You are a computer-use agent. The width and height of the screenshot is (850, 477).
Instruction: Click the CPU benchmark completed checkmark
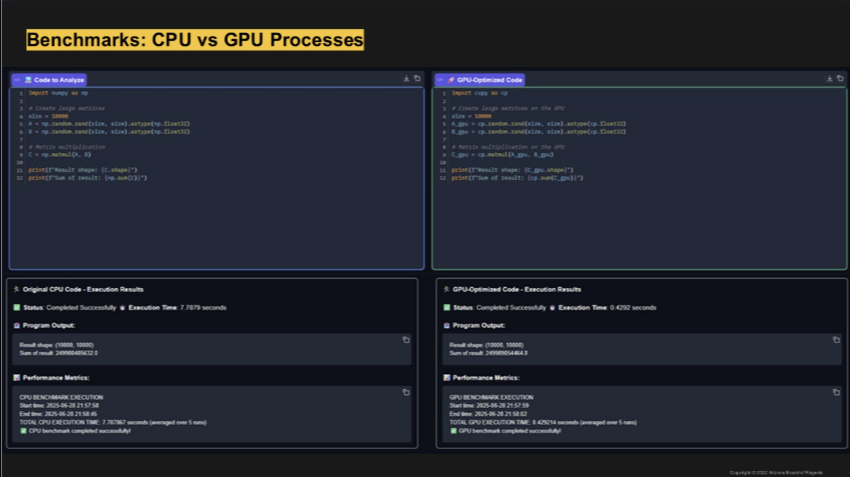coord(23,431)
